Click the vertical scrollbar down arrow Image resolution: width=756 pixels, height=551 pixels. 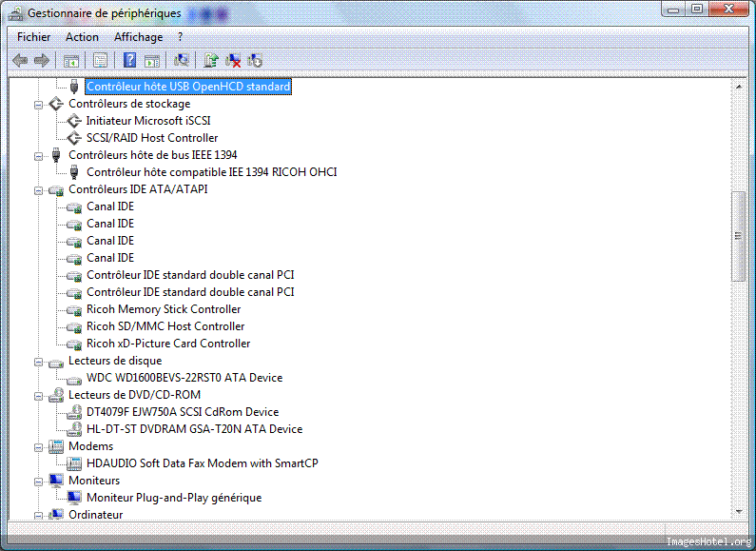pos(739,513)
